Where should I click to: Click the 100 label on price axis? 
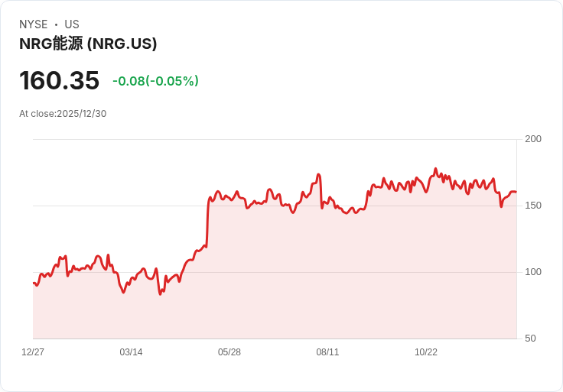(533, 272)
